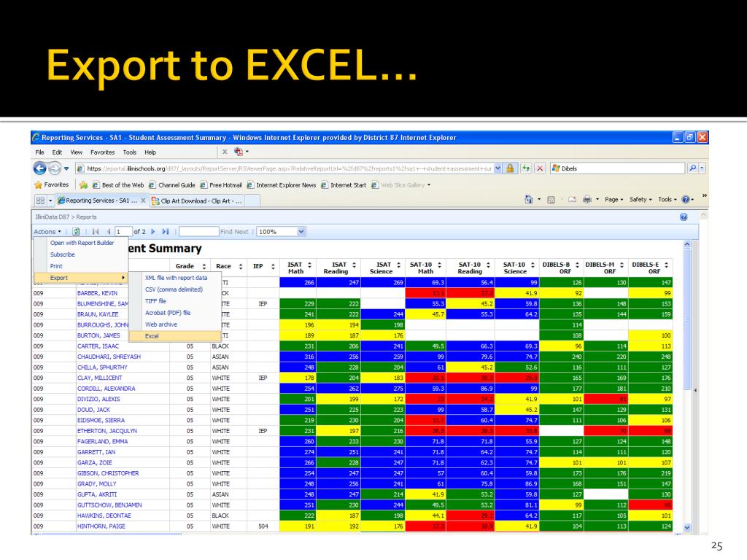Choose Acrobat (PDF) file export option

(168, 313)
